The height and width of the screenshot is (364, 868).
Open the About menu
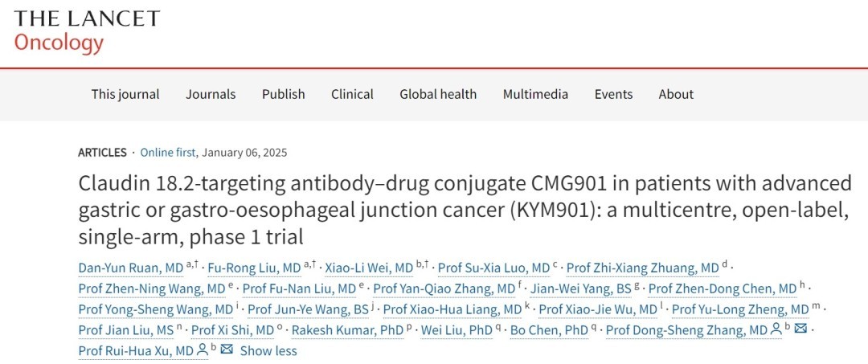pyautogui.click(x=676, y=94)
